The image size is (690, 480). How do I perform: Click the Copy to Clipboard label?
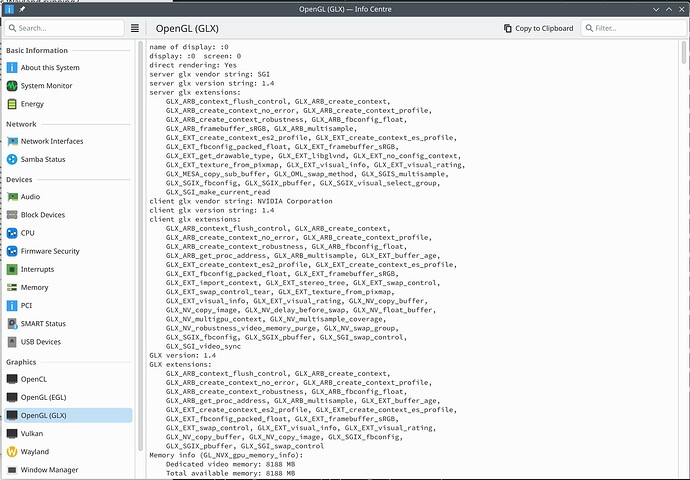[x=544, y=28]
